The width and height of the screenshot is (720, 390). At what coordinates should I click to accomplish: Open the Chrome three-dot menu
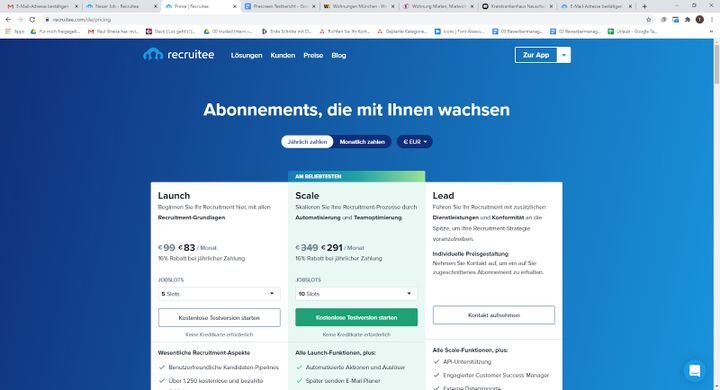(x=712, y=19)
